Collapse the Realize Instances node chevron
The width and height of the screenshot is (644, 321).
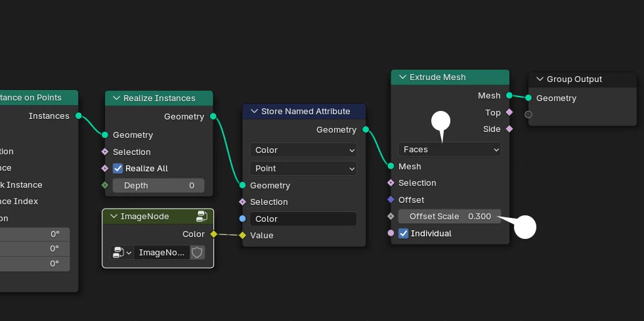[116, 98]
